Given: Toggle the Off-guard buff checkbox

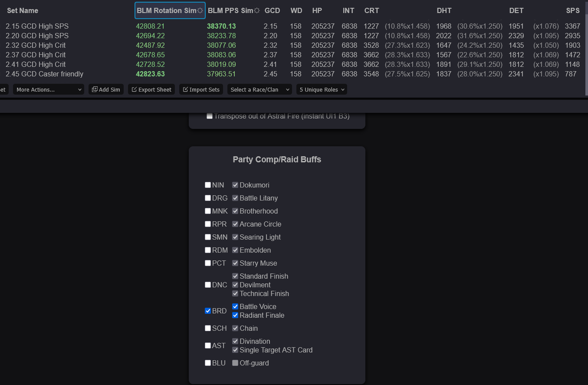Looking at the screenshot, I should (x=235, y=363).
